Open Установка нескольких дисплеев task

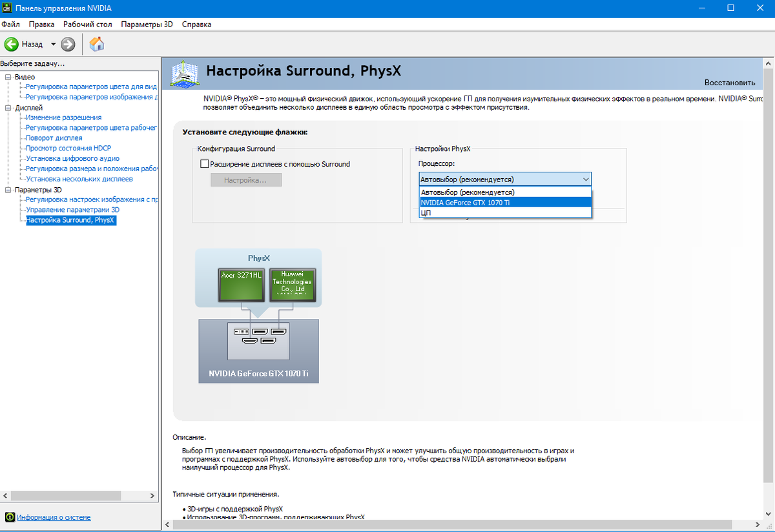coord(79,179)
